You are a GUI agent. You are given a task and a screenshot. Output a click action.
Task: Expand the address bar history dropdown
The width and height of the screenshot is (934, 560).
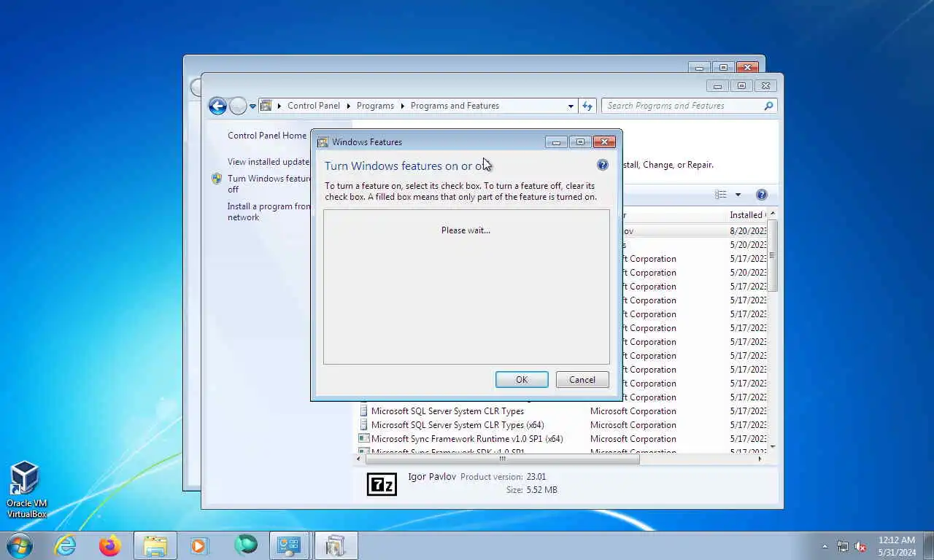[571, 106]
